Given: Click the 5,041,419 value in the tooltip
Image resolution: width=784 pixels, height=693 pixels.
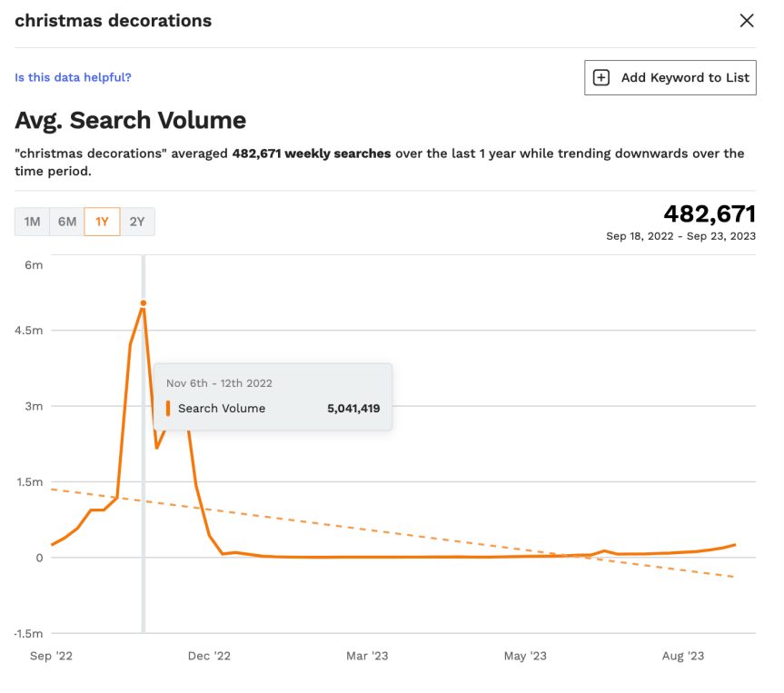Looking at the screenshot, I should (353, 409).
